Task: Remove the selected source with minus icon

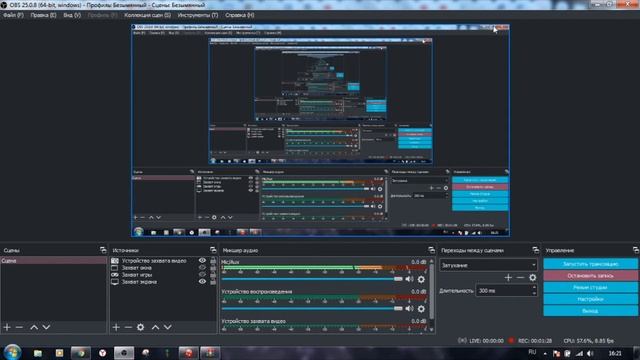Action: coord(128,327)
